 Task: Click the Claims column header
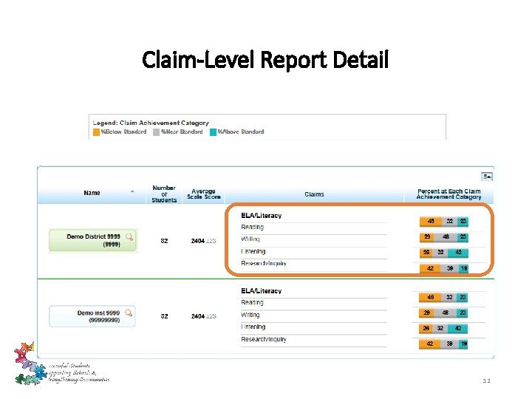click(314, 194)
